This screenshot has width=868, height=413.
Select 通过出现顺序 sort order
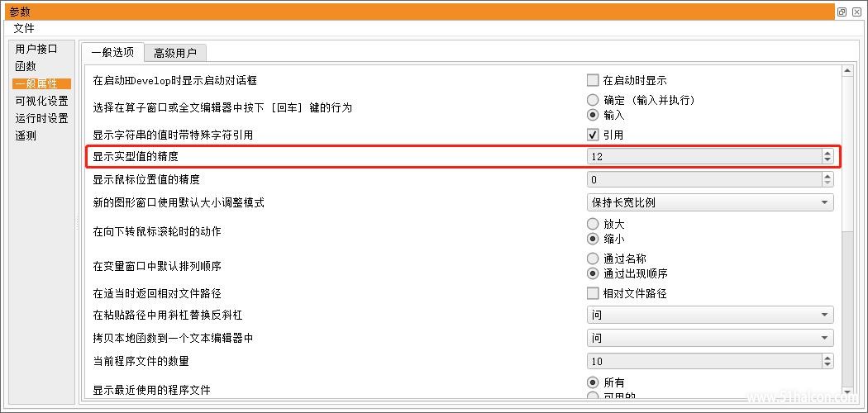(x=593, y=273)
